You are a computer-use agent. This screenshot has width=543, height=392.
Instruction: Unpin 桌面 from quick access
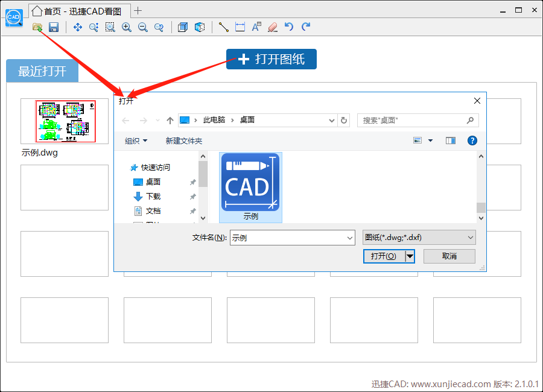click(193, 182)
